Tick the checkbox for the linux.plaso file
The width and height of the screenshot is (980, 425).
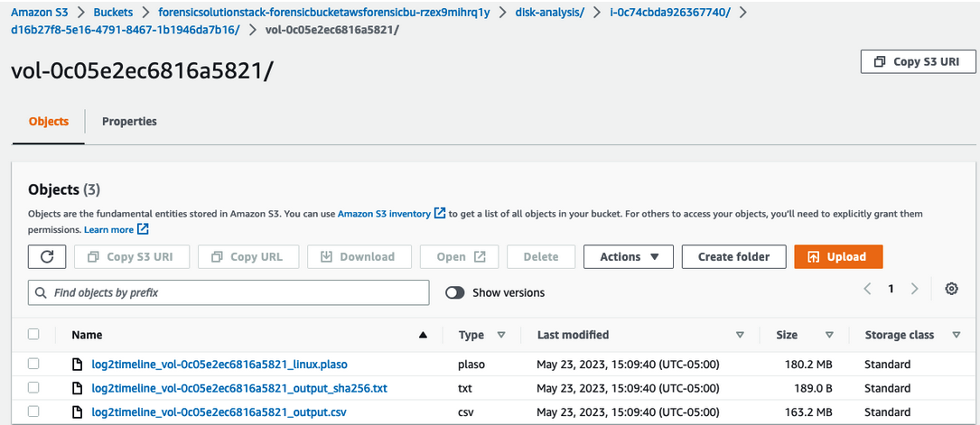point(33,365)
